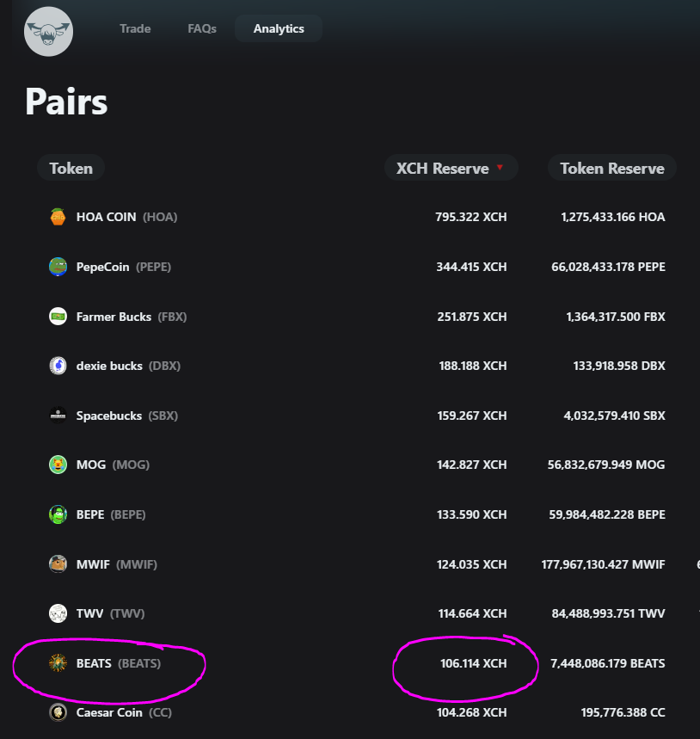Click the sort arrow on XCH Reserve
Viewport: 700px width, 739px height.
click(500, 168)
